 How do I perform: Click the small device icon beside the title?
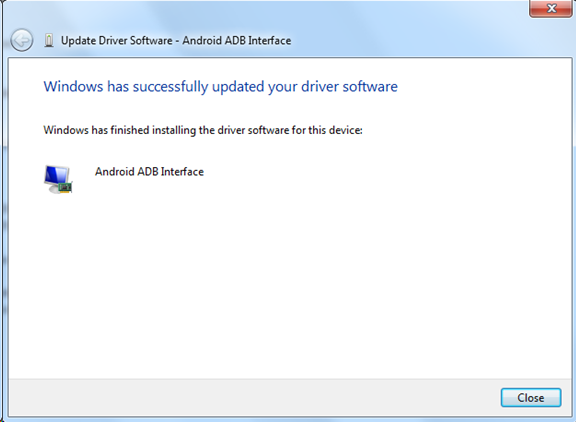tap(49, 40)
